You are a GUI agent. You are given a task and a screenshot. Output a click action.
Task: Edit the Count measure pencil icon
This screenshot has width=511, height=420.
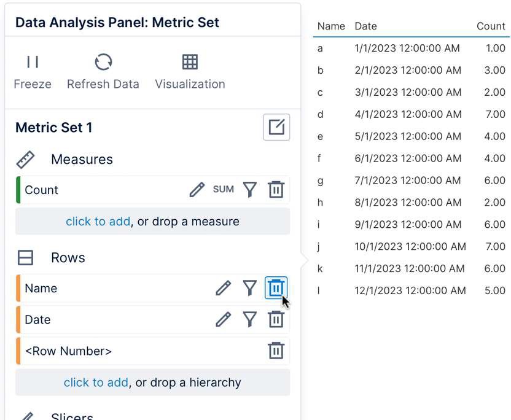197,190
